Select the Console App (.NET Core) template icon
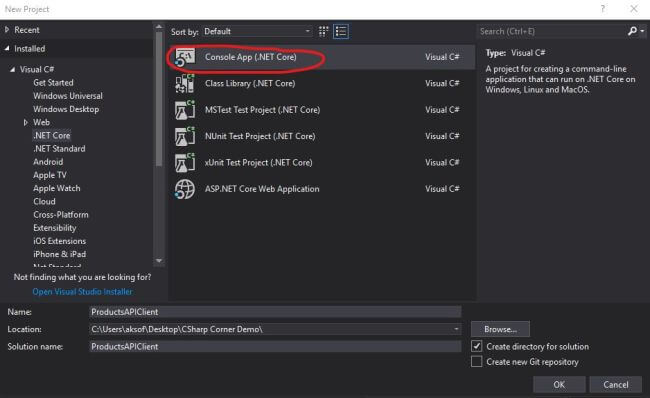This screenshot has width=650, height=398. (x=184, y=57)
